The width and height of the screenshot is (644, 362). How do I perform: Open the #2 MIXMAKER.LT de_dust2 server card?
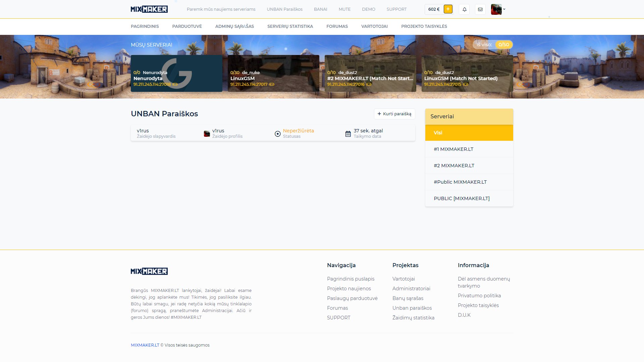click(x=370, y=73)
